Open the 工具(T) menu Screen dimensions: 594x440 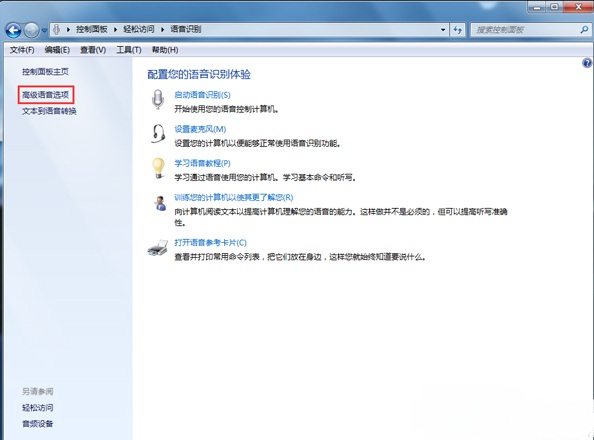pos(129,50)
